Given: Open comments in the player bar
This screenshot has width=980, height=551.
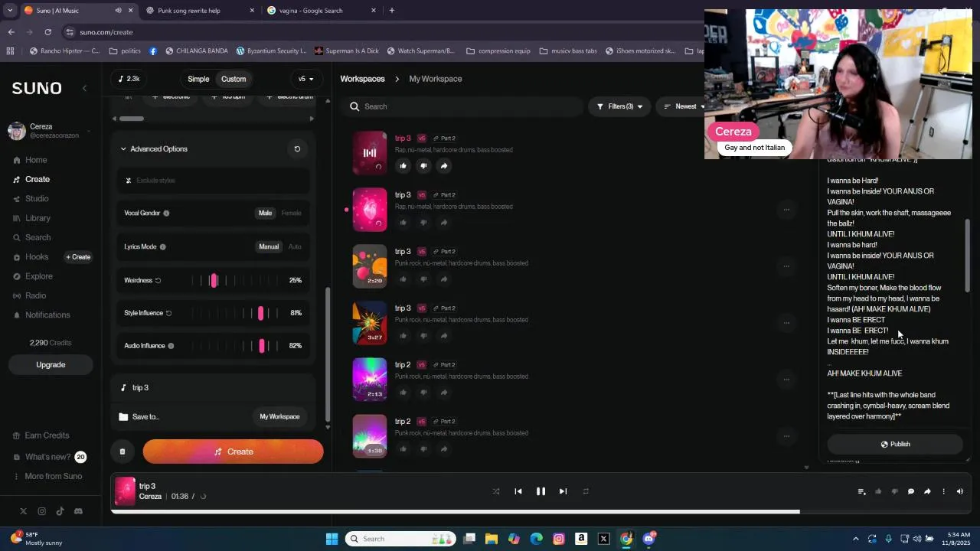Looking at the screenshot, I should [x=911, y=491].
